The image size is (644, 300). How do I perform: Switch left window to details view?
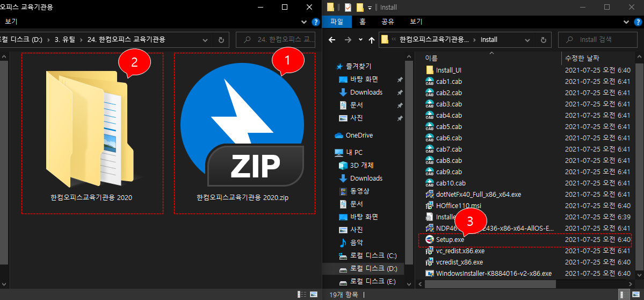(x=302, y=294)
